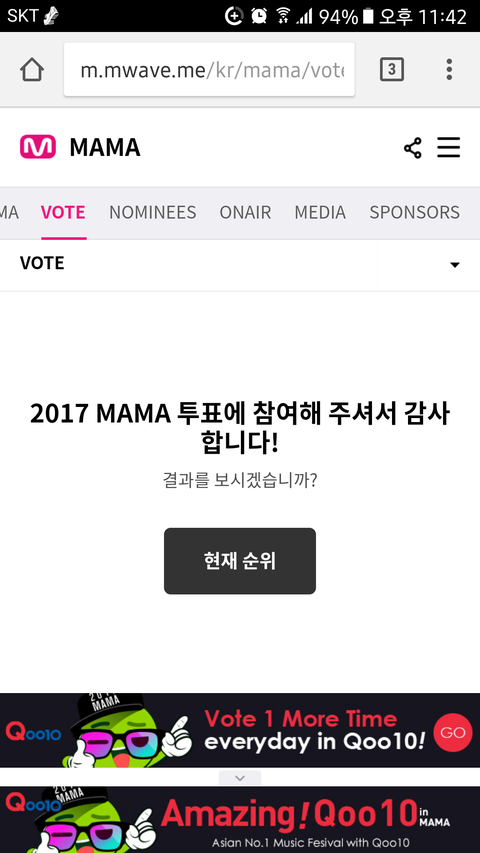Tap the MAMA title link
The width and height of the screenshot is (480, 853).
105,147
